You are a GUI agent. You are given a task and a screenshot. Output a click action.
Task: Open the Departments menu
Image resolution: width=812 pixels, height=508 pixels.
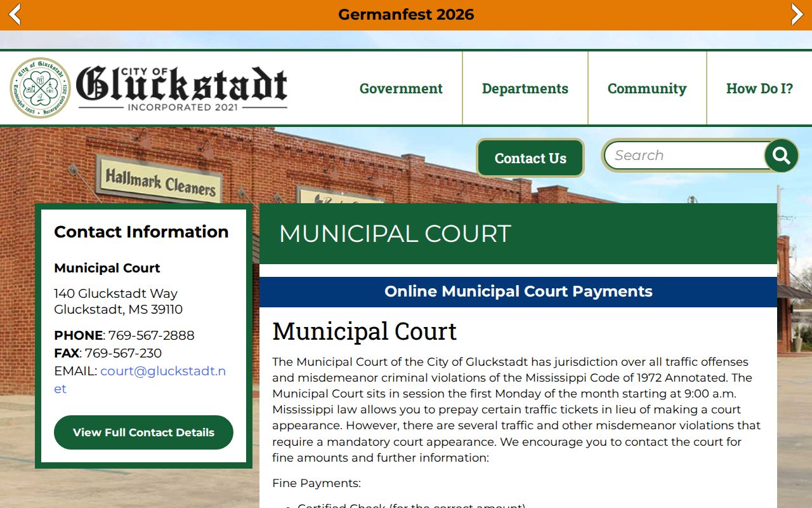[525, 88]
